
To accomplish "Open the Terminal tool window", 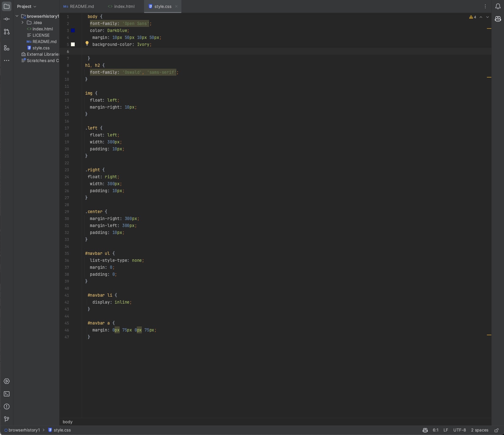I will [x=7, y=394].
